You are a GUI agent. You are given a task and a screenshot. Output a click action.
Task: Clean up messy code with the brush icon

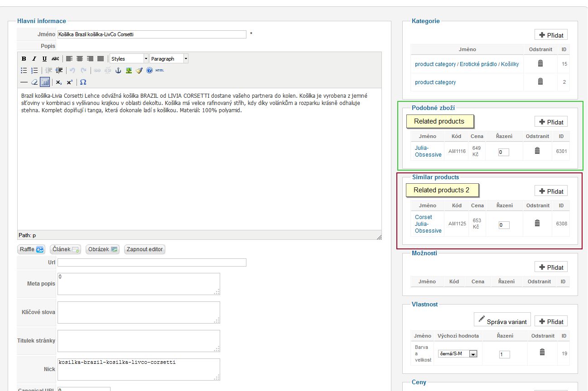click(x=139, y=71)
